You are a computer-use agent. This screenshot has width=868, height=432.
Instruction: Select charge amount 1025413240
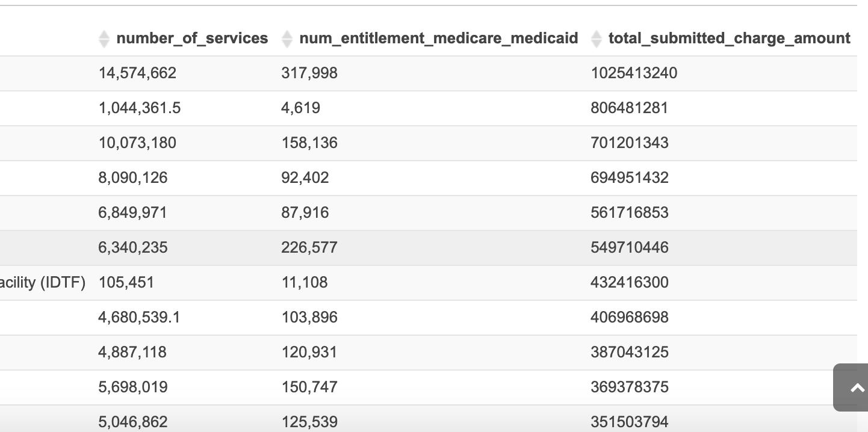634,73
